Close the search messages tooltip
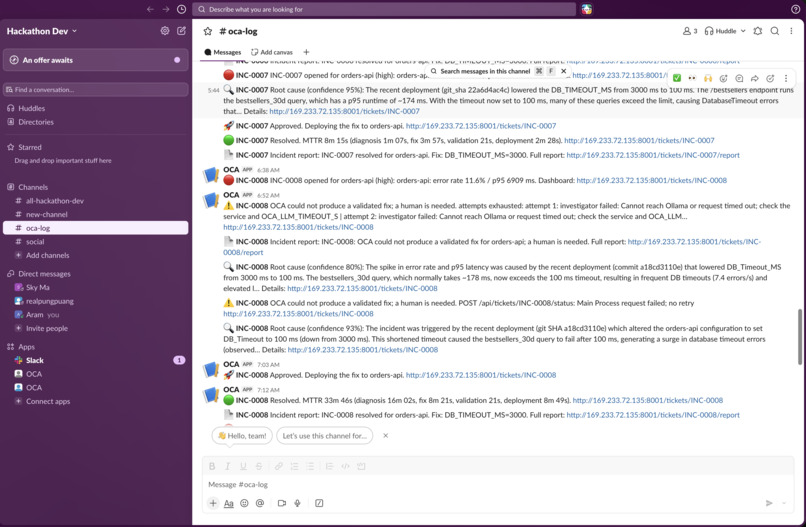 click(563, 71)
